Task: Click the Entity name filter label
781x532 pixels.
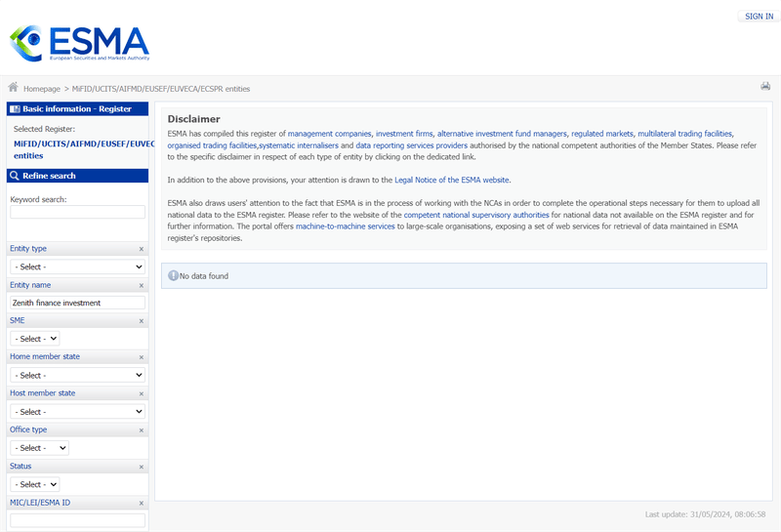Action: click(30, 285)
